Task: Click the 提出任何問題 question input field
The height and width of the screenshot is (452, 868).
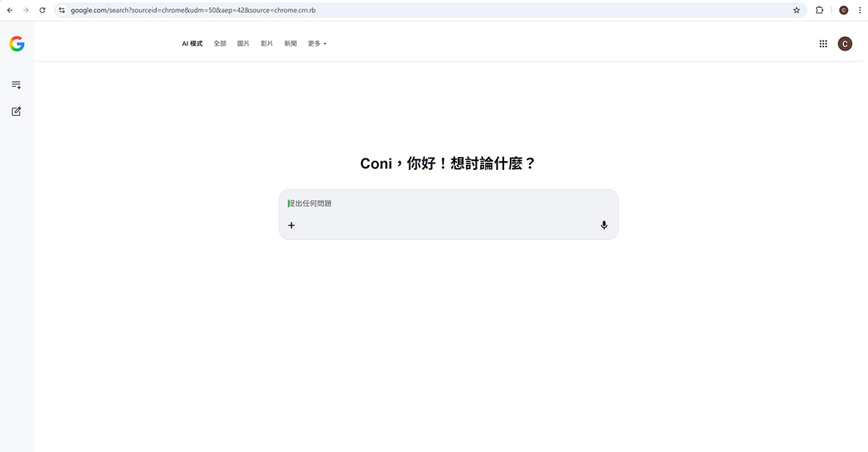Action: [362, 203]
